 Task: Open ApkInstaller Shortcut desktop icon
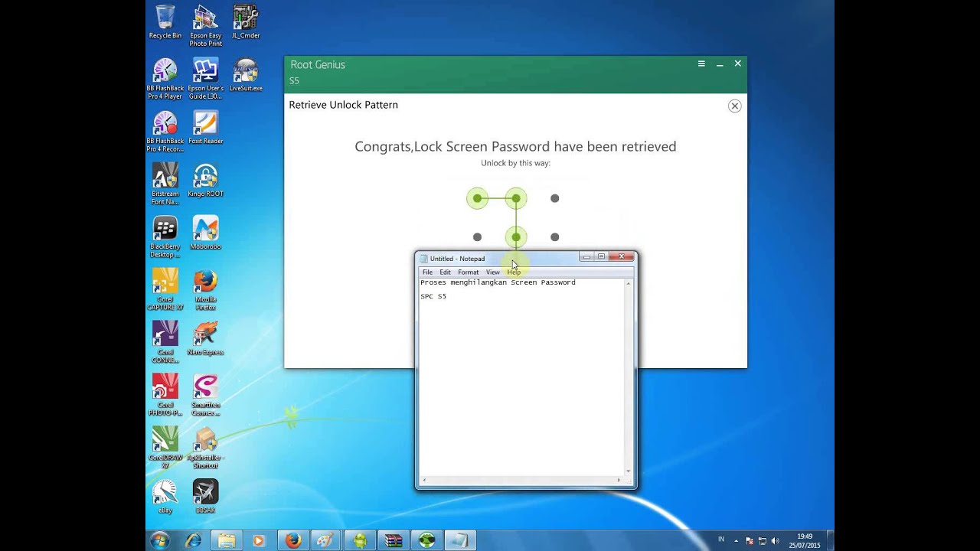205,448
